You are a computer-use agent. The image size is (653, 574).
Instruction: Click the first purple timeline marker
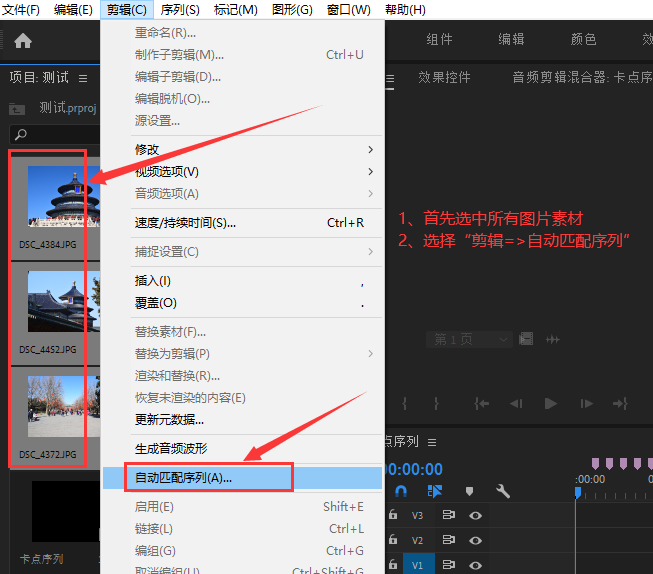click(596, 464)
